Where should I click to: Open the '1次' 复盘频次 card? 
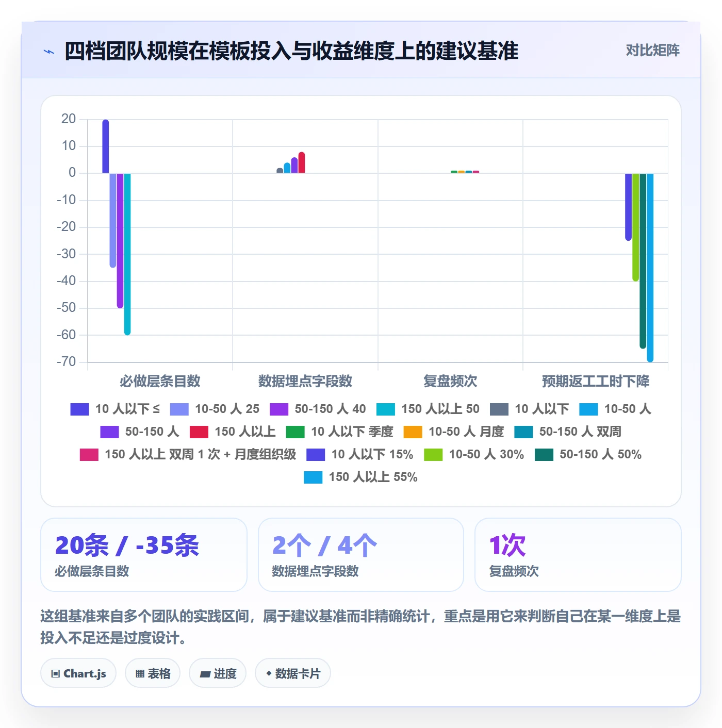pyautogui.click(x=578, y=555)
